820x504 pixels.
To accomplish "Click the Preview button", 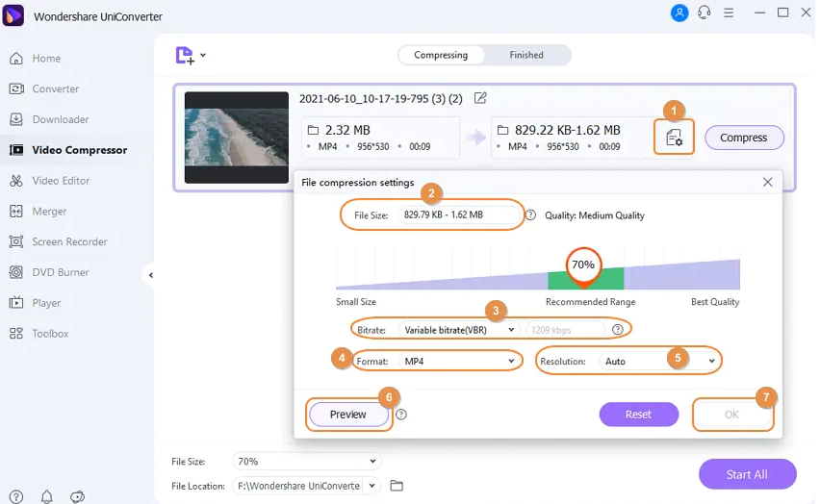I will click(x=347, y=415).
